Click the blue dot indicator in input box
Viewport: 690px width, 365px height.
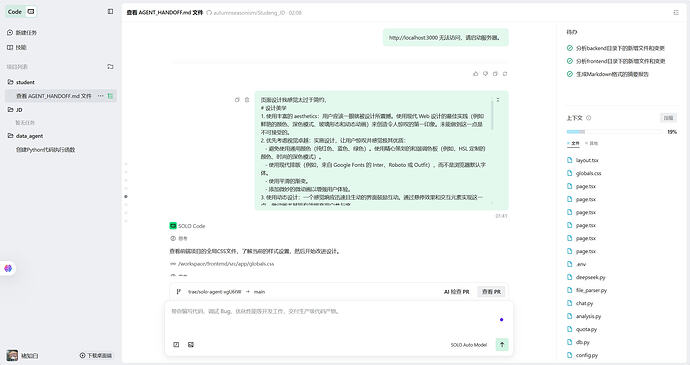[x=502, y=320]
